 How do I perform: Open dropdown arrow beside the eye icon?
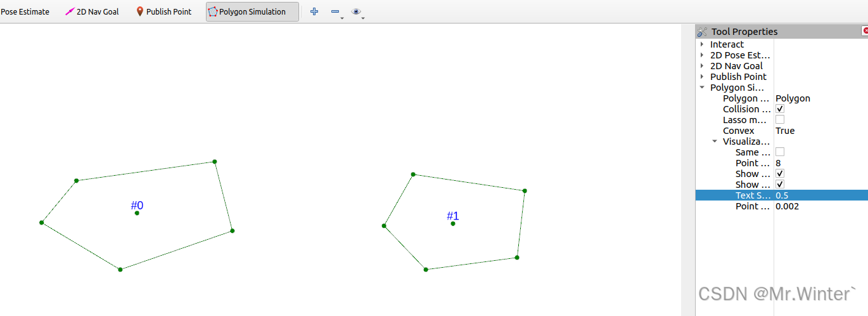pos(363,18)
